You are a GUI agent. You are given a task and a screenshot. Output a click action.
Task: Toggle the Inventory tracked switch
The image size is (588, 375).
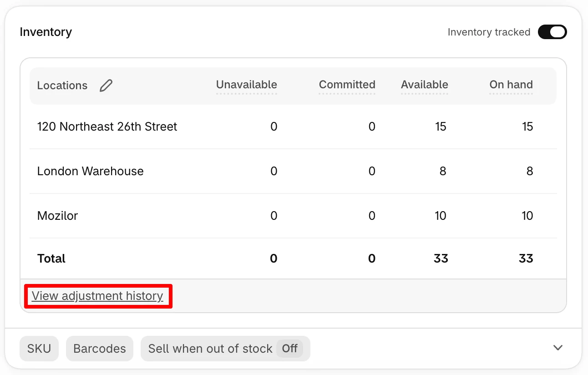[x=552, y=32]
